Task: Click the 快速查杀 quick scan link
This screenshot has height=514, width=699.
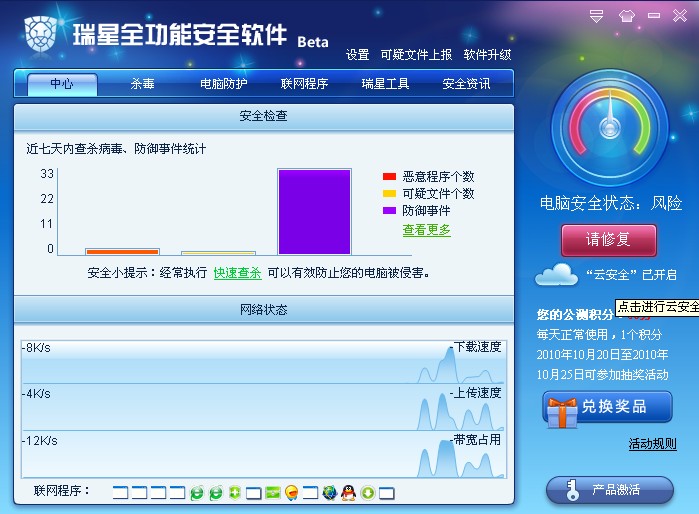Action: [238, 273]
